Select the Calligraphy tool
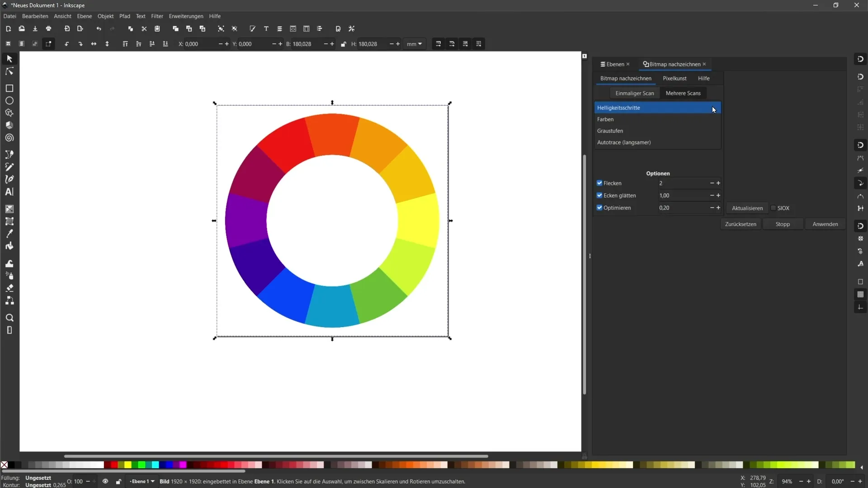This screenshot has width=868, height=488. click(x=9, y=179)
